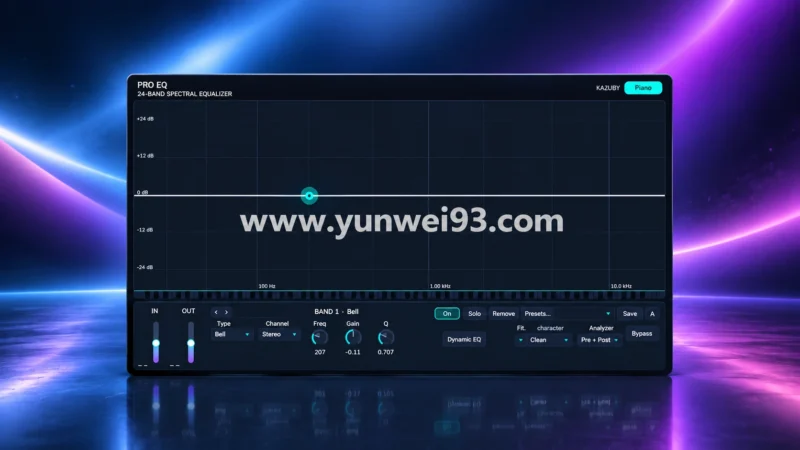Solo the current band

474,314
